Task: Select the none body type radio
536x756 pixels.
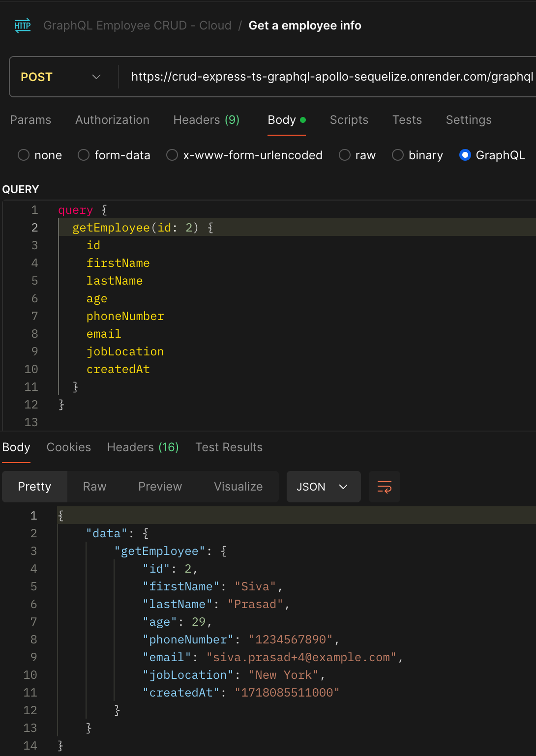Action: (x=24, y=155)
